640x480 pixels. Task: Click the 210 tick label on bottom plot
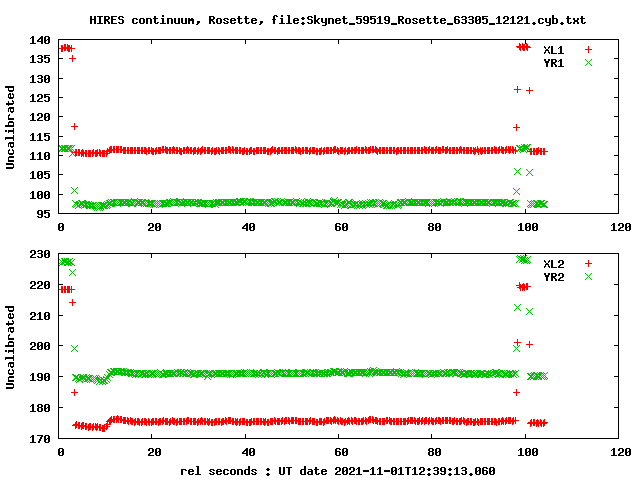tap(40, 316)
